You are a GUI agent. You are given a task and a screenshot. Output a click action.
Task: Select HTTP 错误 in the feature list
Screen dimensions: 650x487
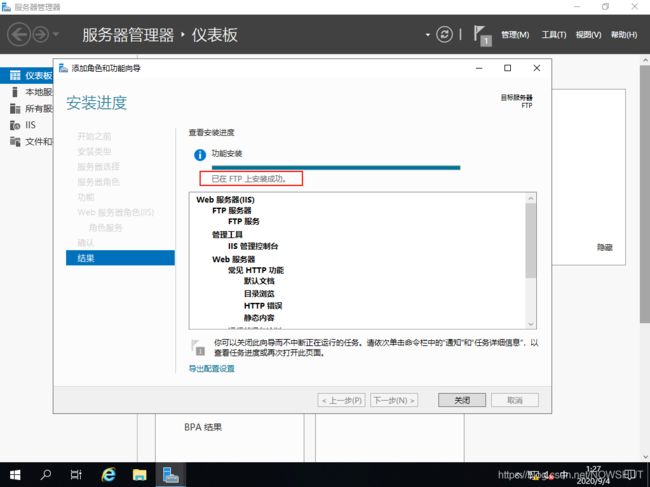pos(263,306)
